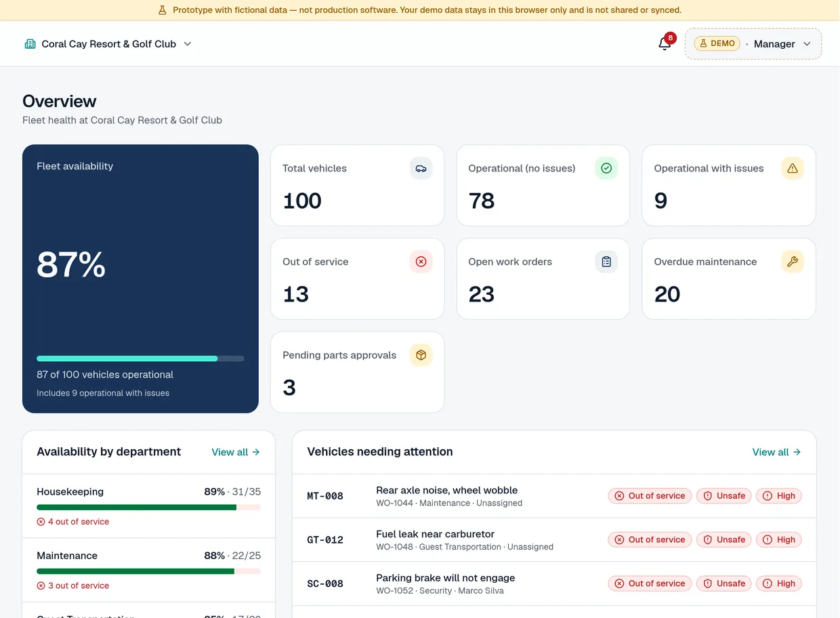Click the green checkmark icon on Operational card

coord(606,168)
